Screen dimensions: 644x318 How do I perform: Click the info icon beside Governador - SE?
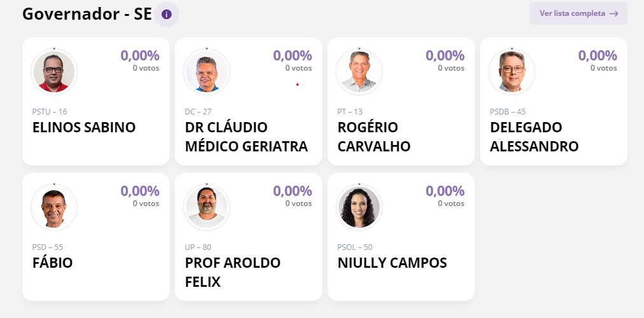pos(167,14)
